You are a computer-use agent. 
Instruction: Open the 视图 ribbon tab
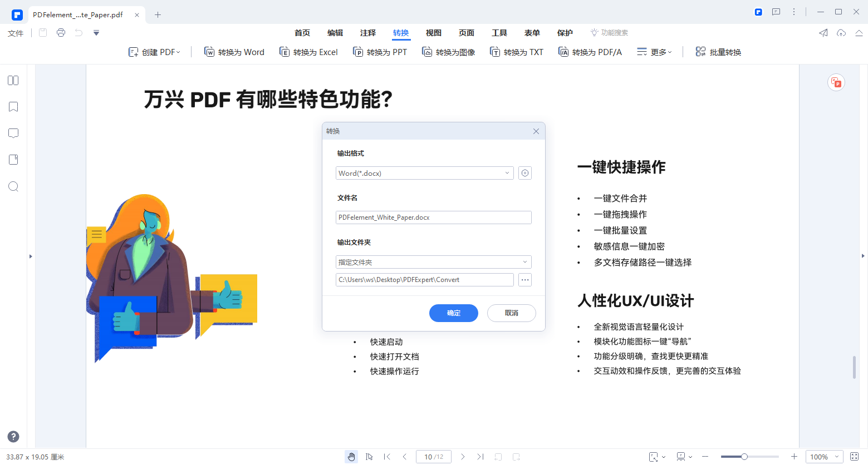[433, 33]
